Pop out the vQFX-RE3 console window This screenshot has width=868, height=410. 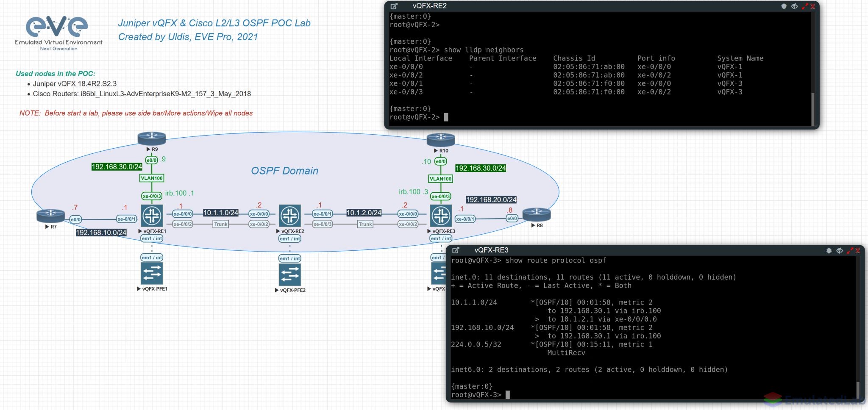(x=456, y=250)
